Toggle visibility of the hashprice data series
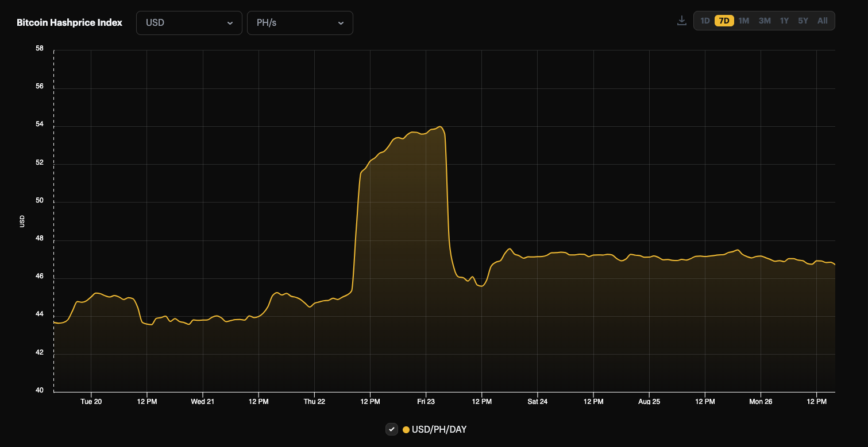This screenshot has height=447, width=868. (x=392, y=429)
